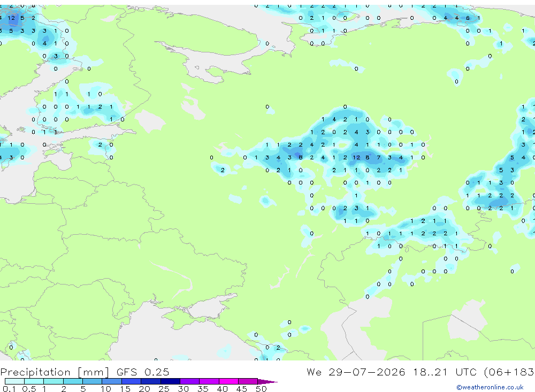This screenshot has width=535, height=392.
Task: Click the 10–15 mm legend color box
Action: click(x=112, y=381)
